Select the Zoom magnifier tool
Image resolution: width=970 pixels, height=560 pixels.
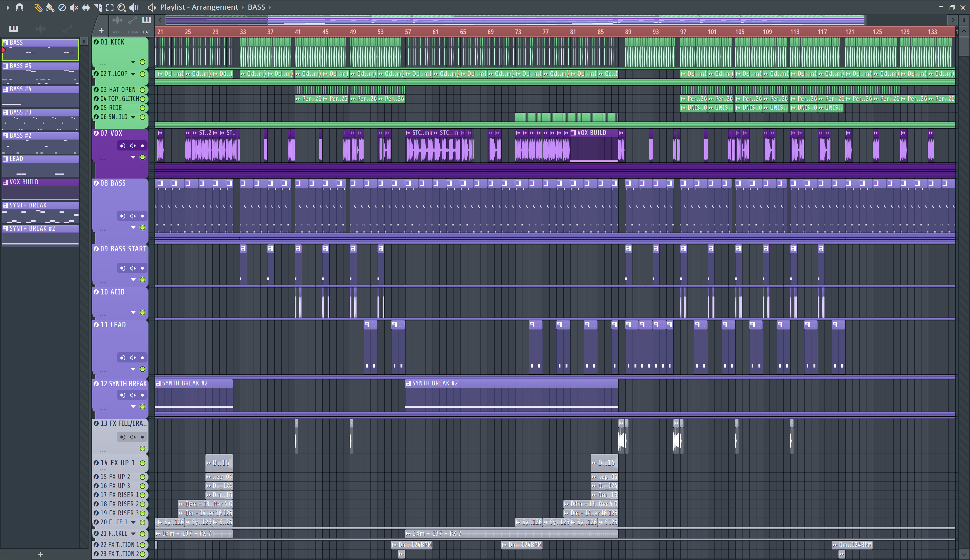(x=121, y=7)
